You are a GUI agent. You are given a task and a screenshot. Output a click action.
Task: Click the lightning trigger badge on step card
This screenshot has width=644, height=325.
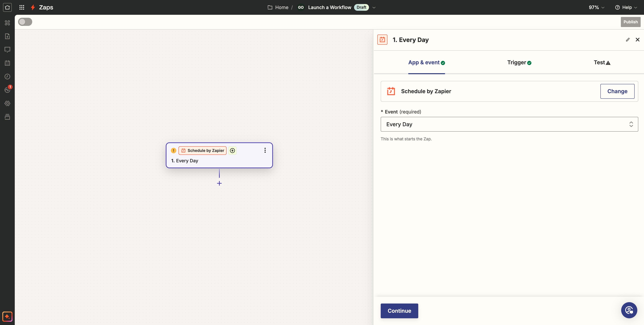232,150
